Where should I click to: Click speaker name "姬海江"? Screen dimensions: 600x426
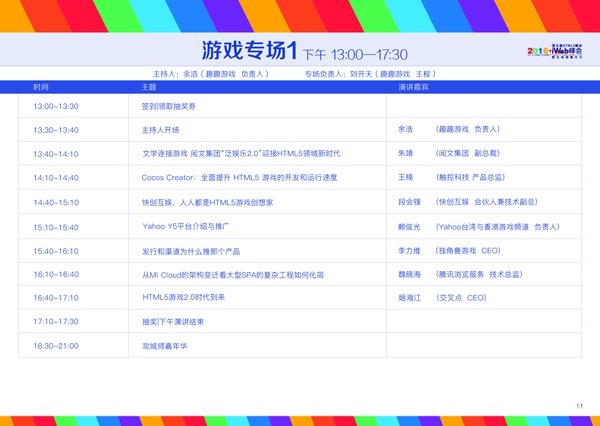click(x=409, y=298)
